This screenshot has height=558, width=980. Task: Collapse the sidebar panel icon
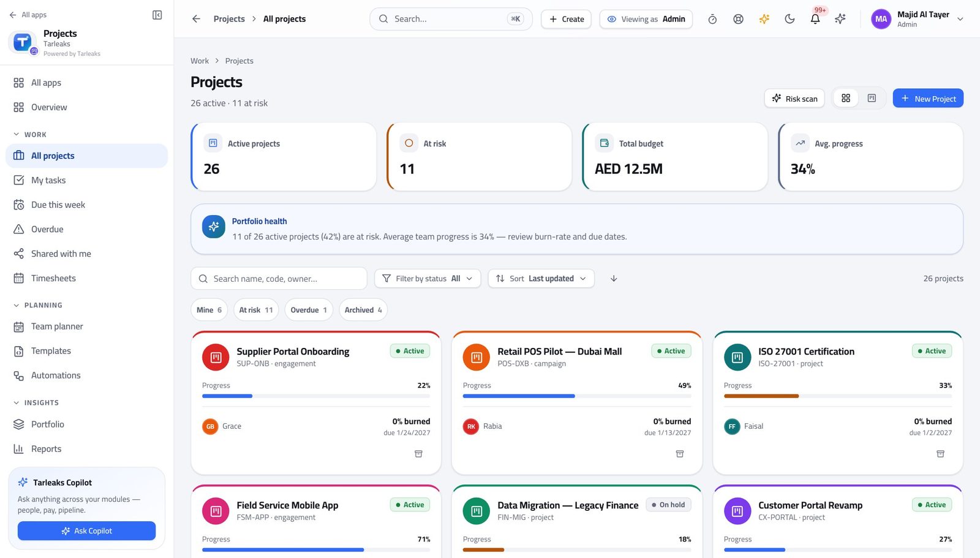click(157, 15)
